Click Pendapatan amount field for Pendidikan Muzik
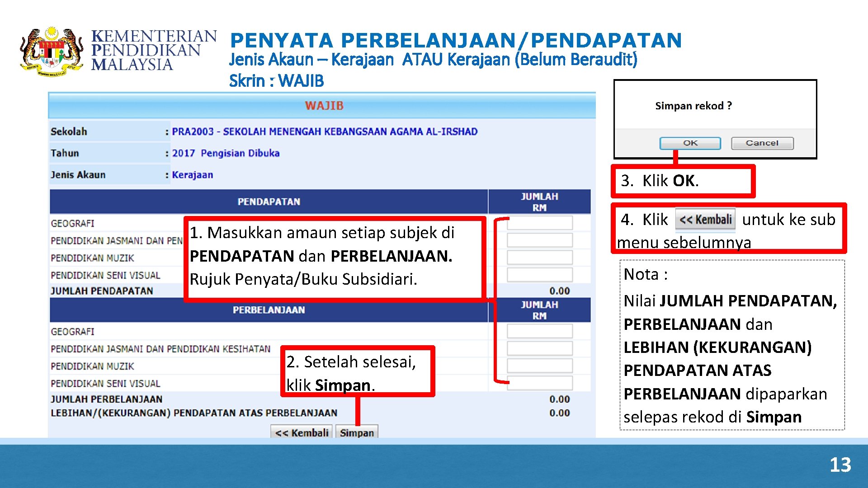 click(x=539, y=257)
